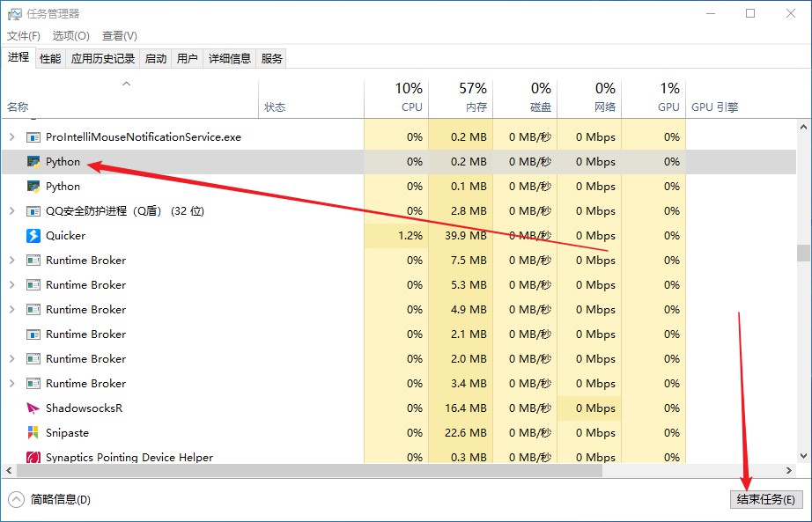Select the 进程 tab
The height and width of the screenshot is (522, 812).
(18, 57)
